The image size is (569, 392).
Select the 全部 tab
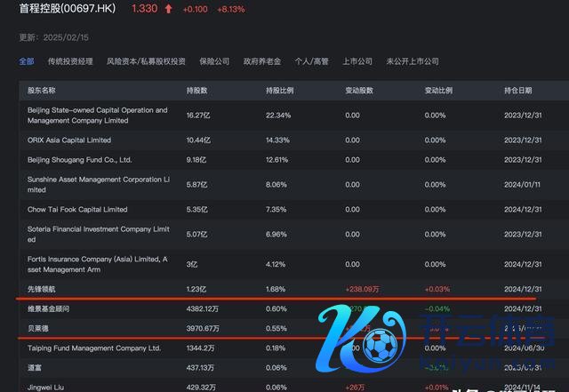click(27, 61)
